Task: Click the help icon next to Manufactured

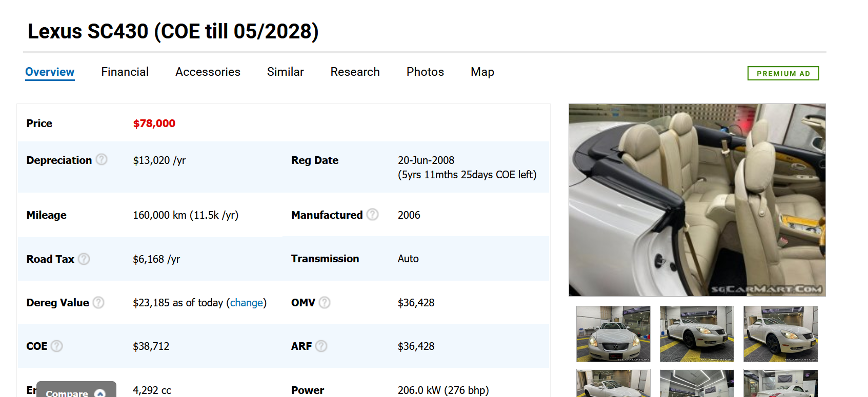Action: coord(373,215)
